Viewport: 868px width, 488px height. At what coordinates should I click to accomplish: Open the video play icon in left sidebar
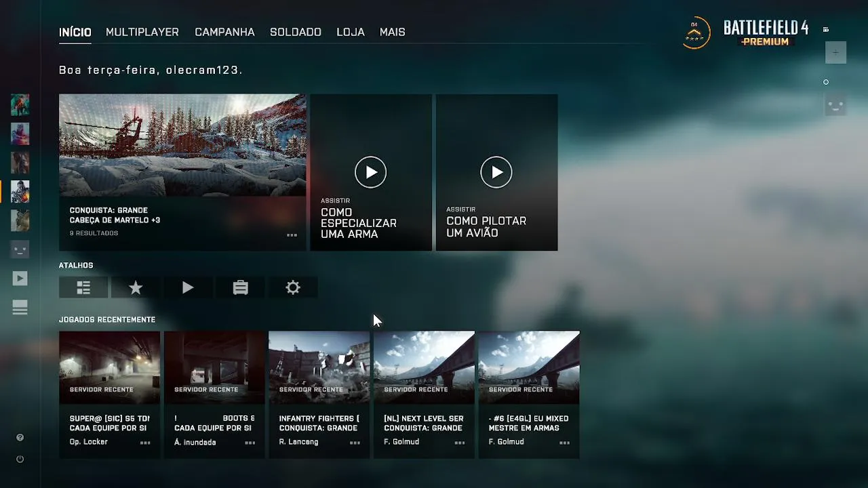coord(20,279)
